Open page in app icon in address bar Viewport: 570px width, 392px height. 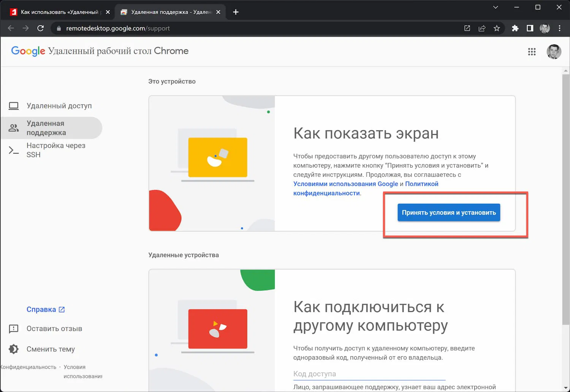point(467,28)
